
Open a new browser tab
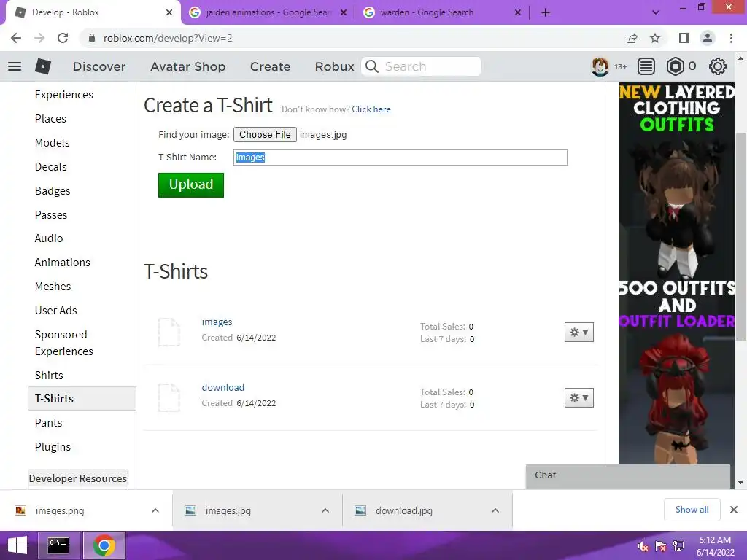[546, 12]
